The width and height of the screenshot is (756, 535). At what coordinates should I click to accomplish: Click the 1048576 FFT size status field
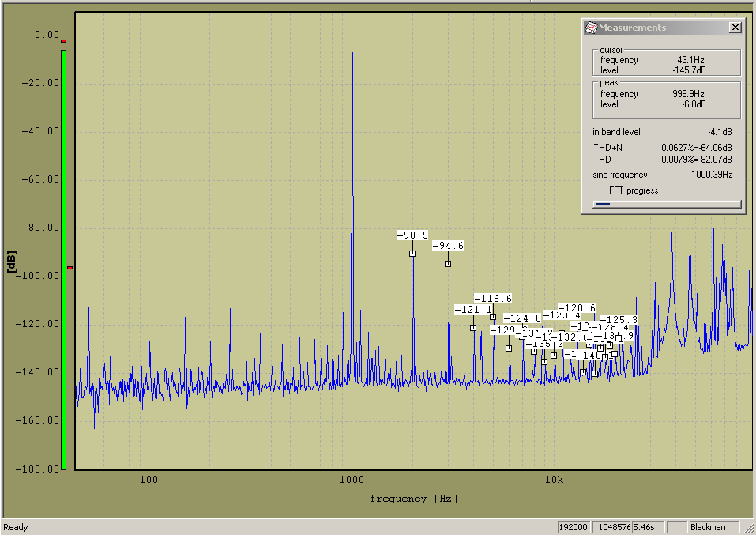pyautogui.click(x=613, y=527)
